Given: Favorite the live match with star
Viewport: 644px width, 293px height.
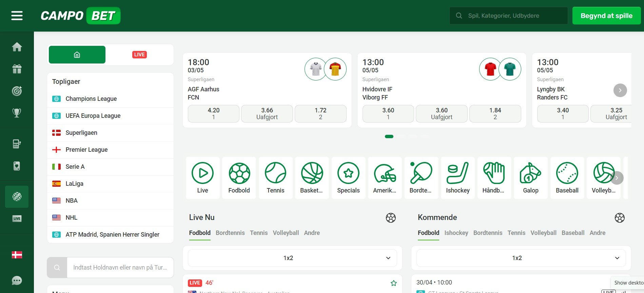Looking at the screenshot, I should click(x=393, y=283).
